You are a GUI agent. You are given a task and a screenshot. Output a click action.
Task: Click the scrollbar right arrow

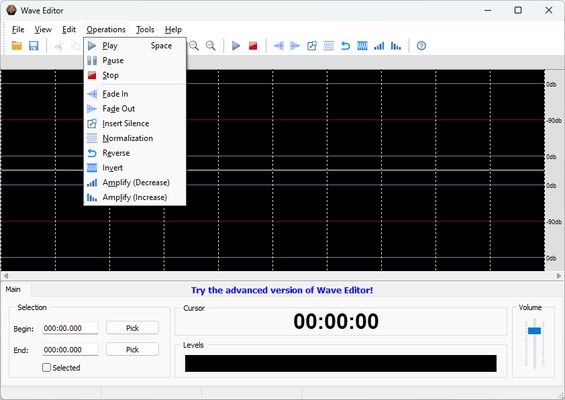pos(559,276)
